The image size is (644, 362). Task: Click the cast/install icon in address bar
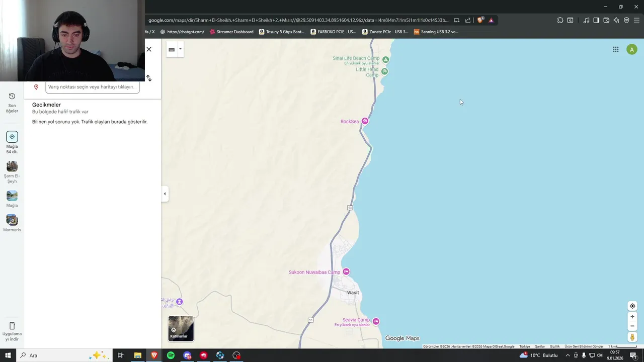click(x=456, y=20)
